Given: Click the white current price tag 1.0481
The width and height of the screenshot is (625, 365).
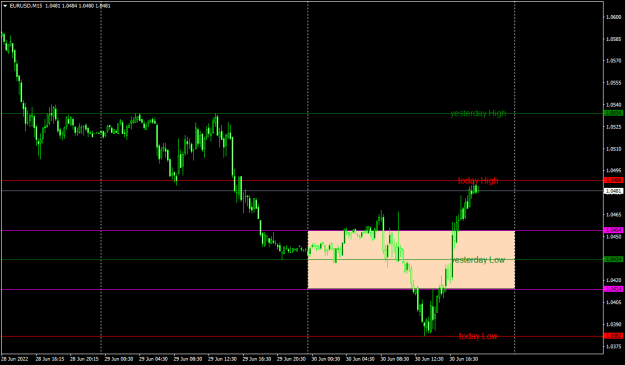Looking at the screenshot, I should point(614,191).
